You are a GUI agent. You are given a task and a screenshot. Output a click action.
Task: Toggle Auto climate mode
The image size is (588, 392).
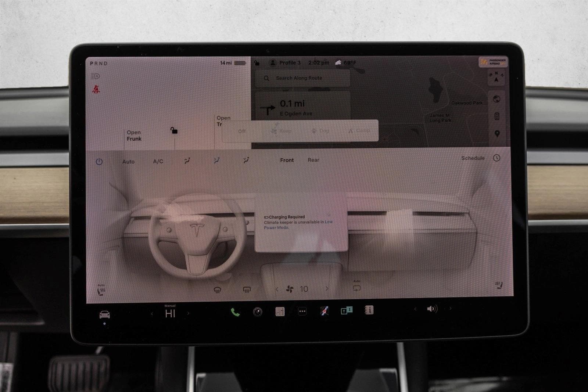pyautogui.click(x=128, y=162)
